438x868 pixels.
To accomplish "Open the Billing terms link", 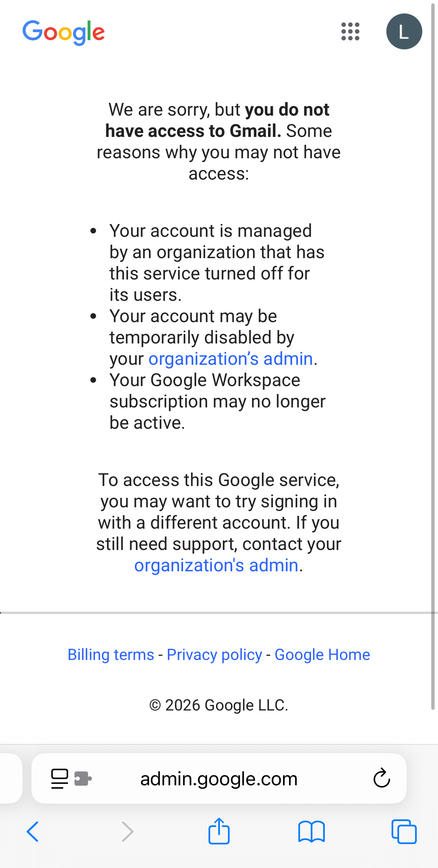I will click(111, 655).
